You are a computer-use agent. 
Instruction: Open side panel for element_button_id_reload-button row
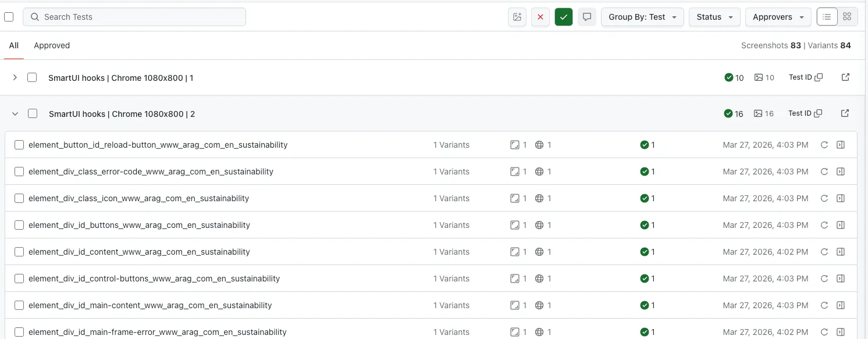pos(841,145)
